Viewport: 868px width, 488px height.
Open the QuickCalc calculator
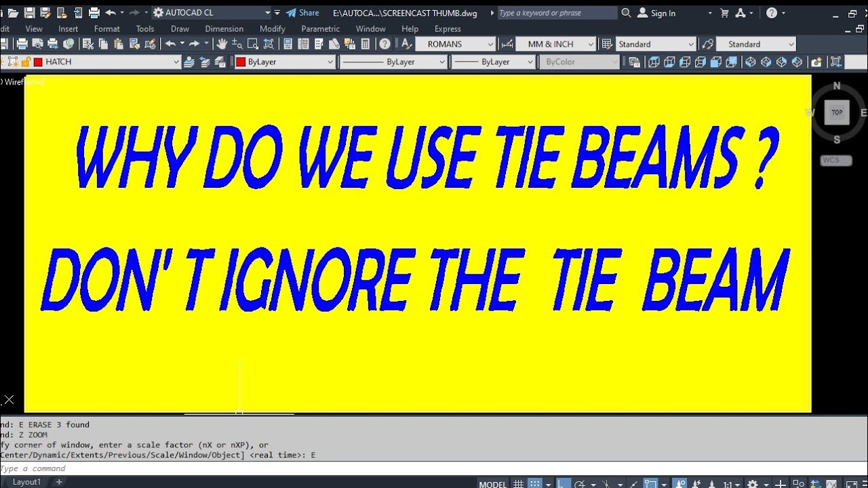click(366, 44)
